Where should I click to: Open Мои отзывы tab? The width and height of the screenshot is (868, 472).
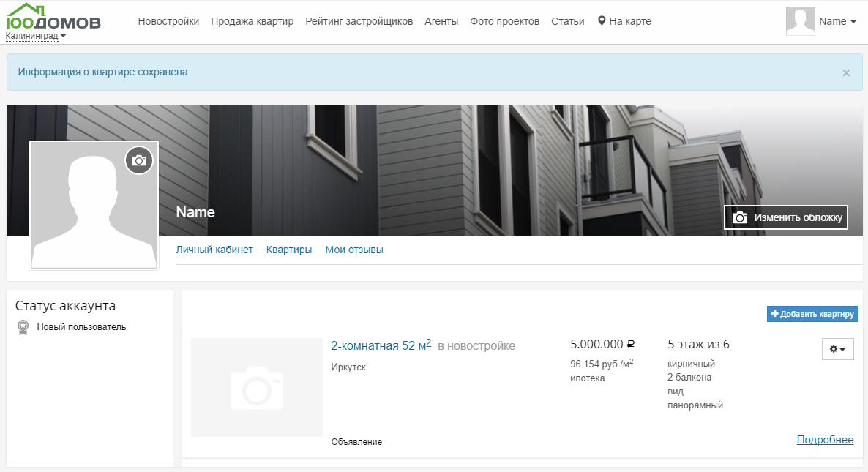click(354, 250)
